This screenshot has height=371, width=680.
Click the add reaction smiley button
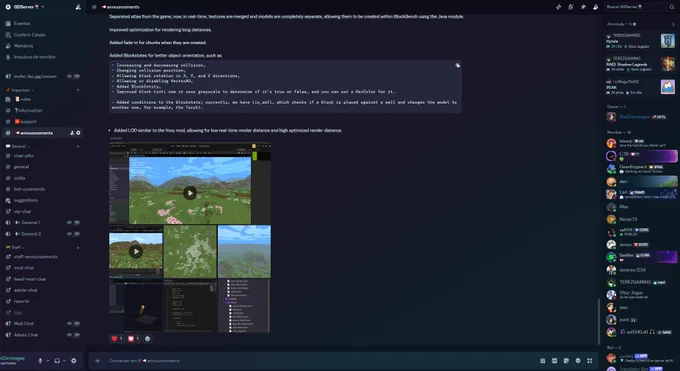coord(147,338)
